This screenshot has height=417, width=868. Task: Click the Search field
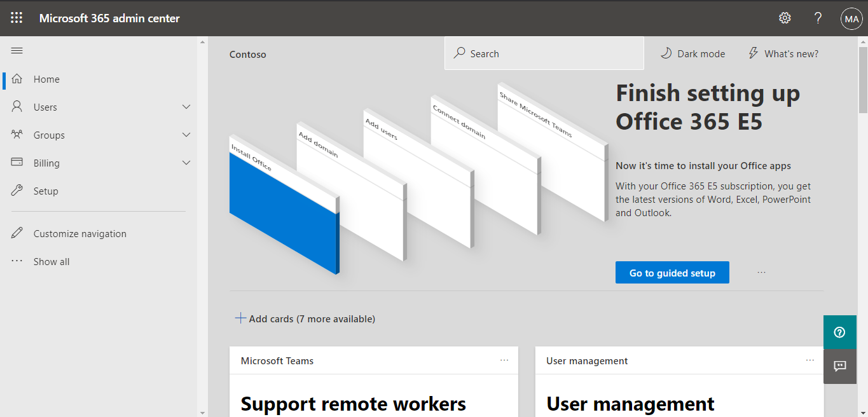click(544, 53)
